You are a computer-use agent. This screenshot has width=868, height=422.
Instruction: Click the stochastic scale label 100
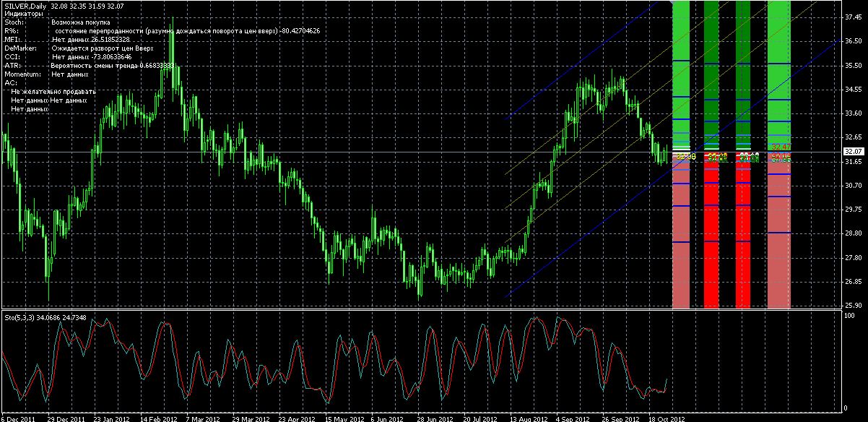849,316
